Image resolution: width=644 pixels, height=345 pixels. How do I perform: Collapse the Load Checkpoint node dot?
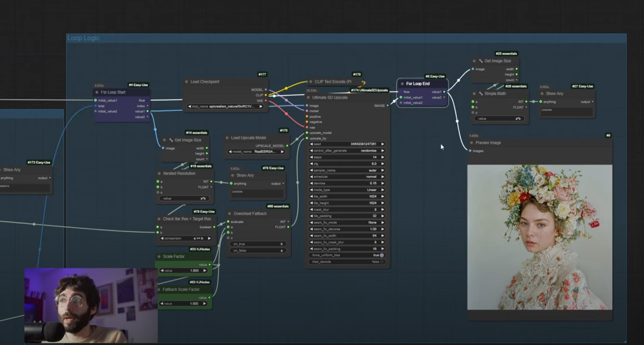coord(186,81)
